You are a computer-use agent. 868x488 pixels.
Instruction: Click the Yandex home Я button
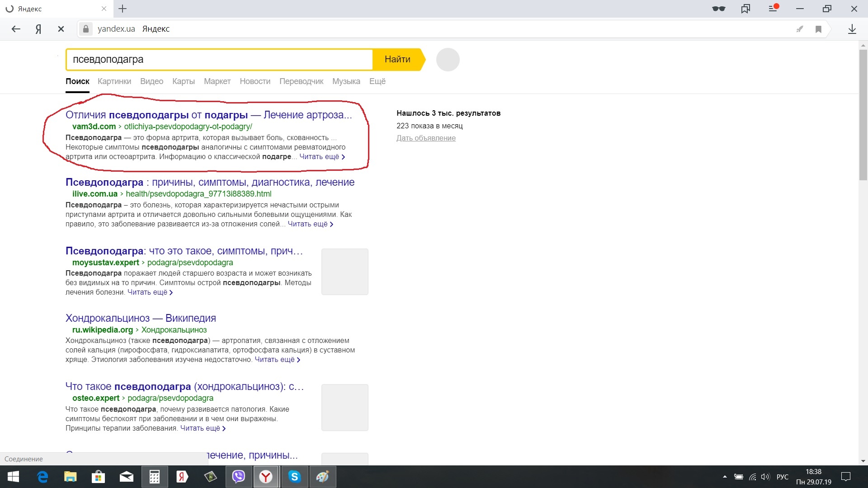(38, 29)
